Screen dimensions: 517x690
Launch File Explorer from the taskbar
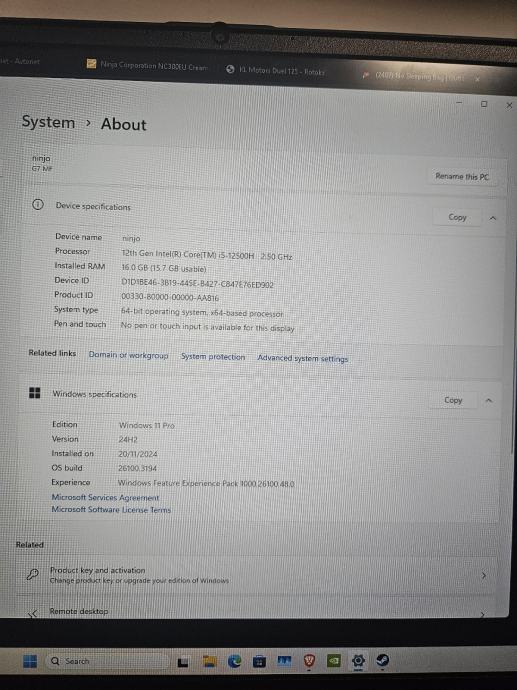click(209, 661)
